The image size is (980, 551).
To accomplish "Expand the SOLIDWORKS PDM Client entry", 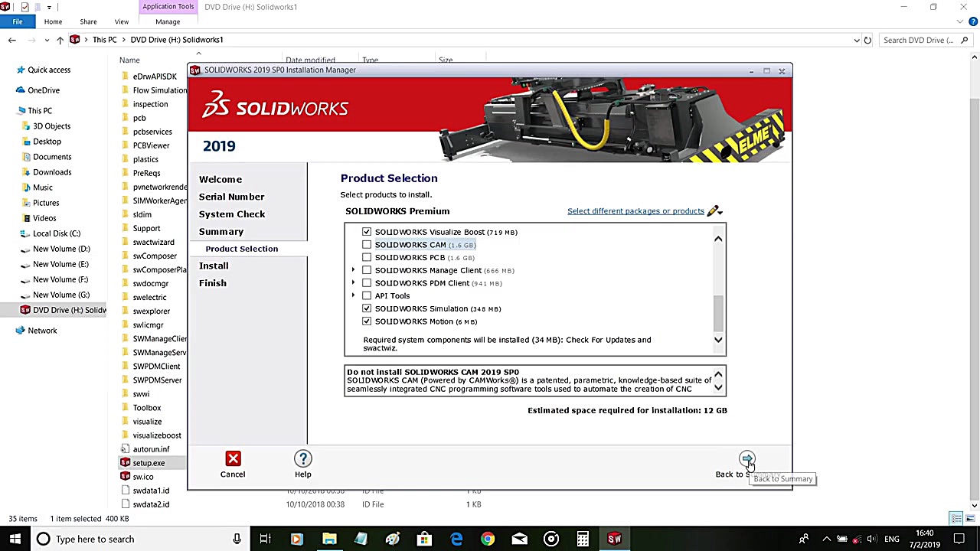I will point(353,283).
